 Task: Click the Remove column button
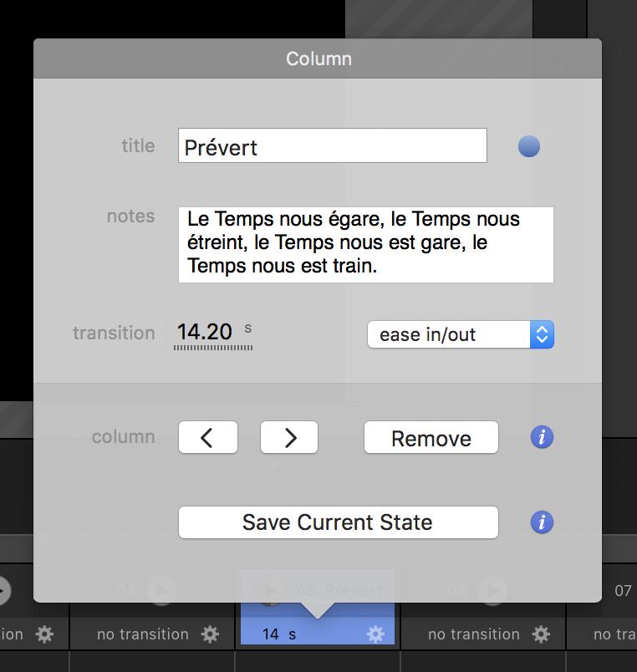(431, 438)
